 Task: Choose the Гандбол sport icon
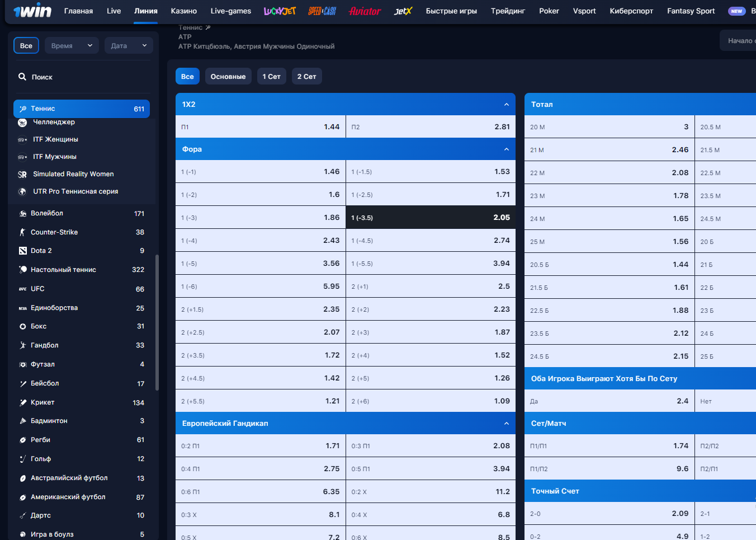[x=23, y=345]
